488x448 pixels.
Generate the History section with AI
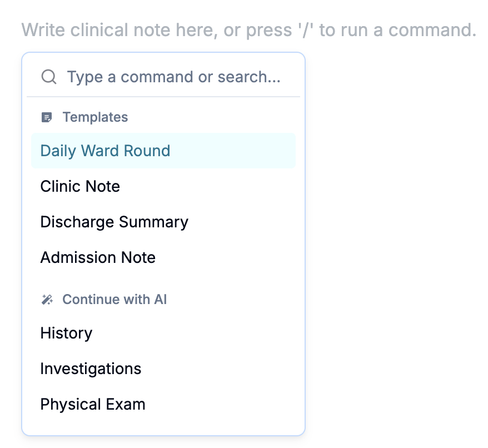[66, 333]
